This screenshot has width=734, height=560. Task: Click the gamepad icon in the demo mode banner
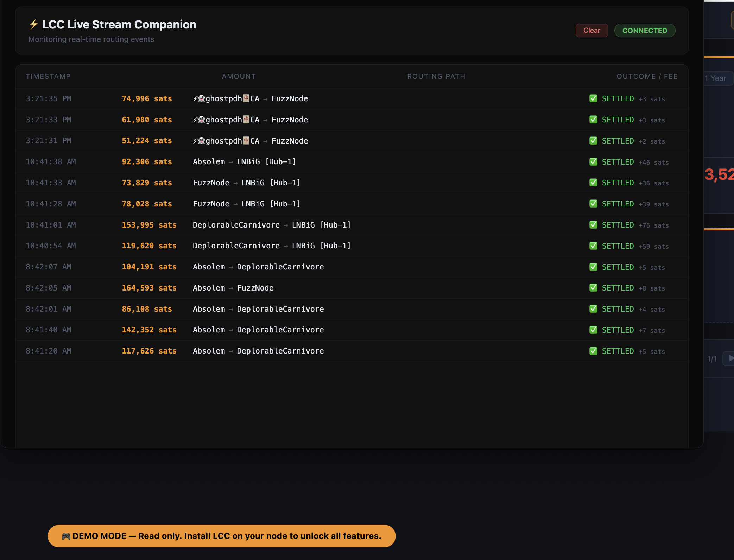click(66, 536)
